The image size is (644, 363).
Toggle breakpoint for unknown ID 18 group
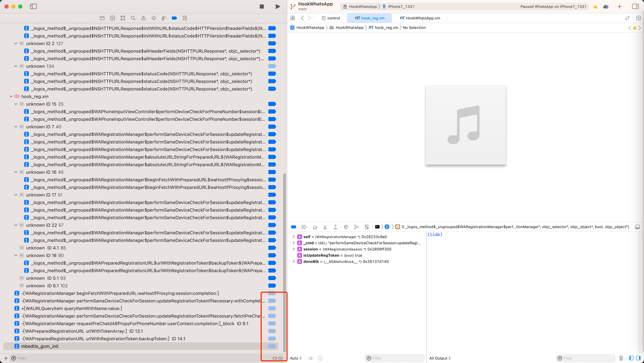click(x=272, y=255)
